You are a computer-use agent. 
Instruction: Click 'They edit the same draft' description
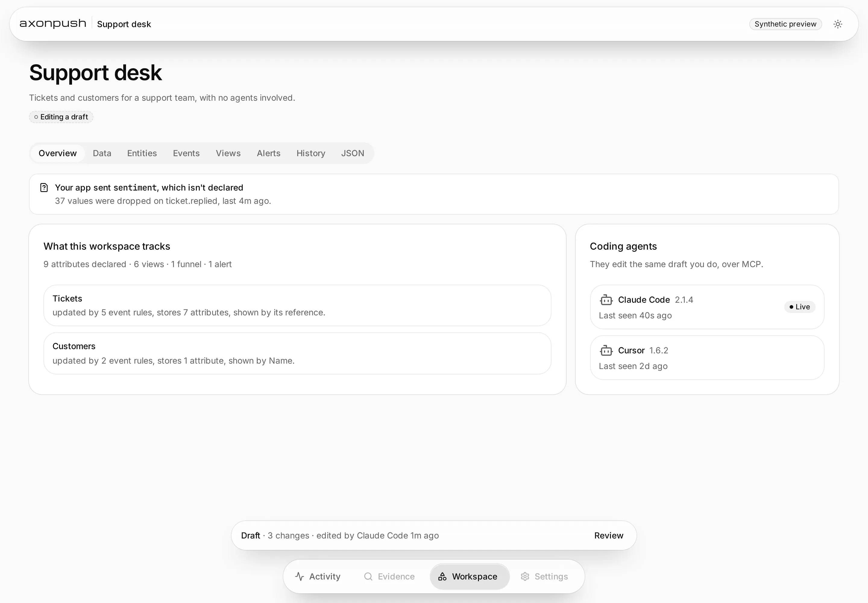click(x=677, y=264)
